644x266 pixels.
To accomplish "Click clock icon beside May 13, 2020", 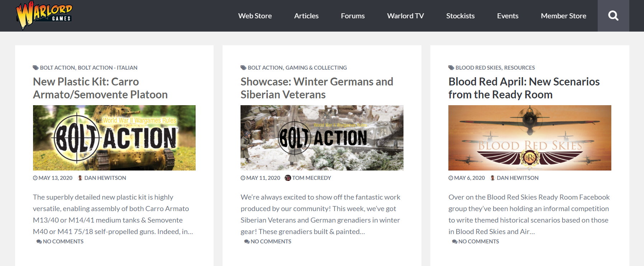I will pyautogui.click(x=35, y=178).
